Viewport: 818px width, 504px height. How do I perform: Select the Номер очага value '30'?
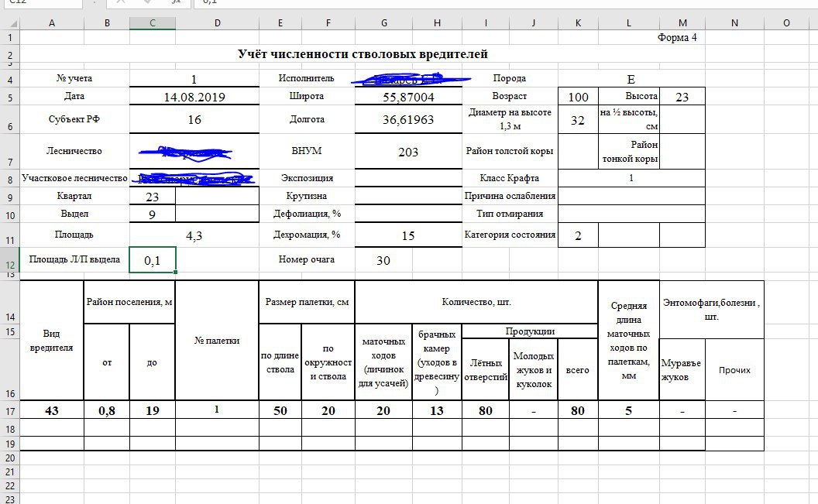[383, 260]
